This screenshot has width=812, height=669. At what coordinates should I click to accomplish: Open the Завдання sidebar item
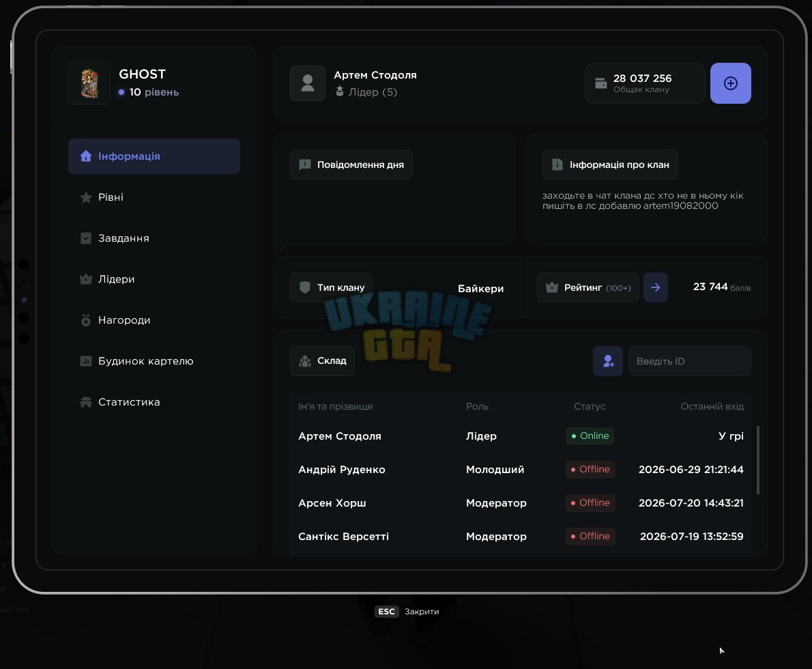coord(154,238)
